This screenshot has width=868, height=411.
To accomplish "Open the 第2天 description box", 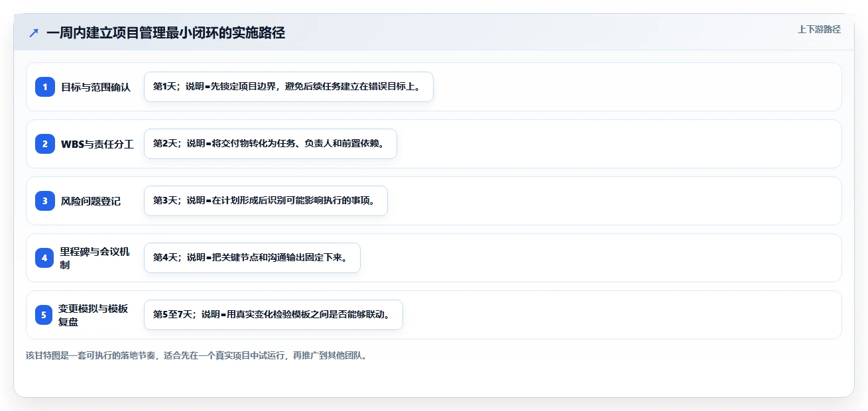I will [271, 144].
